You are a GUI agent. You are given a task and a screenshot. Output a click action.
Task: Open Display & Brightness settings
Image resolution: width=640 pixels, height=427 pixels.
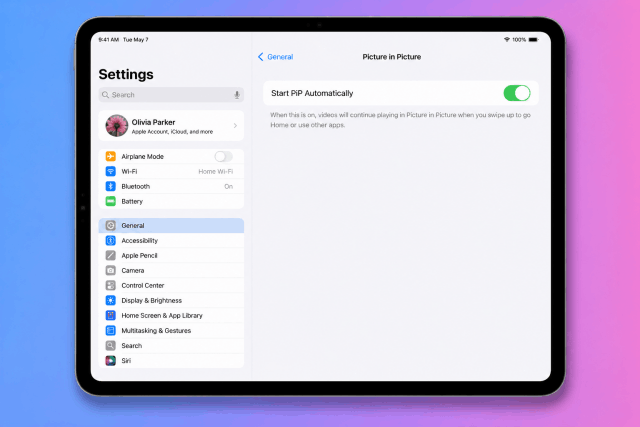(x=171, y=300)
